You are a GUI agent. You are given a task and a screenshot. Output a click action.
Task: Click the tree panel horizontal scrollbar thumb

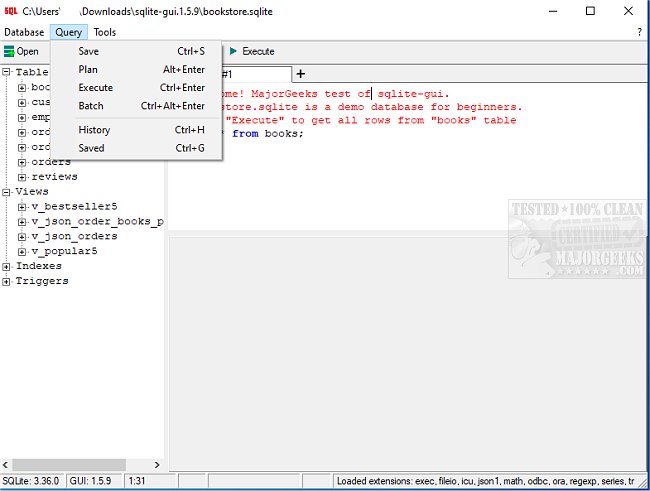click(x=69, y=465)
